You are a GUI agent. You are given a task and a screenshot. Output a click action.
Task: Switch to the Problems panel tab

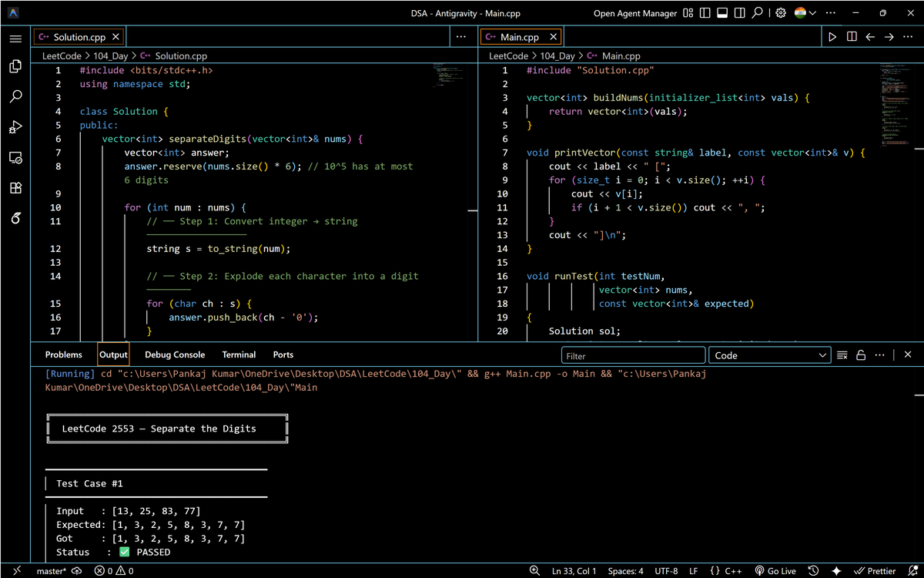64,355
